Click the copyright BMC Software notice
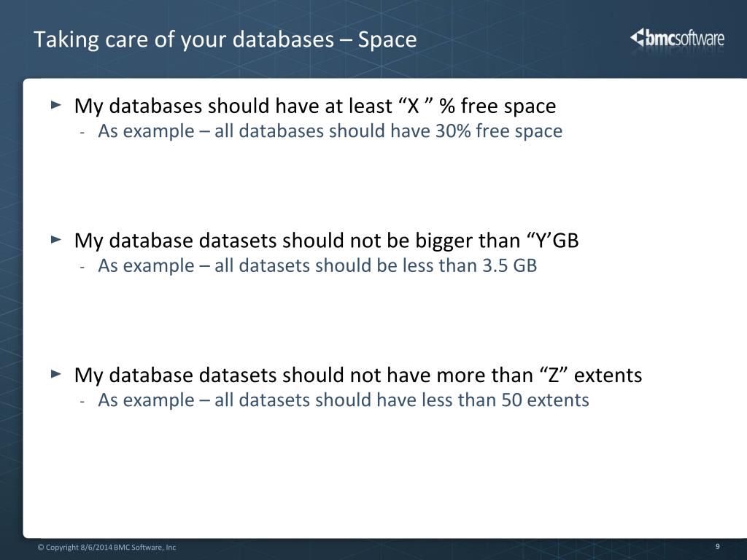This screenshot has width=747, height=560. click(x=107, y=547)
